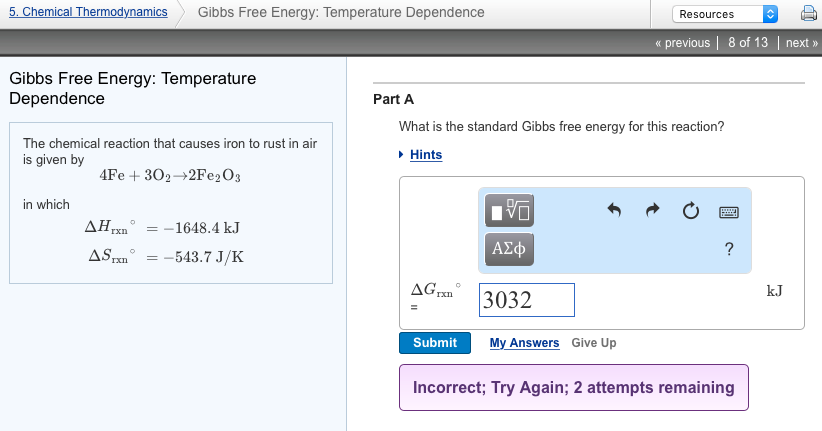Viewport: 822px width, 431px height.
Task: Click the undo arrow icon
Action: click(614, 211)
